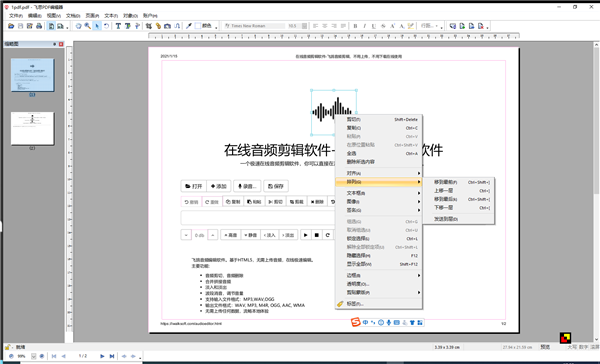Click the 预览 button in status bar
This screenshot has width=600, height=364.
coord(545,347)
